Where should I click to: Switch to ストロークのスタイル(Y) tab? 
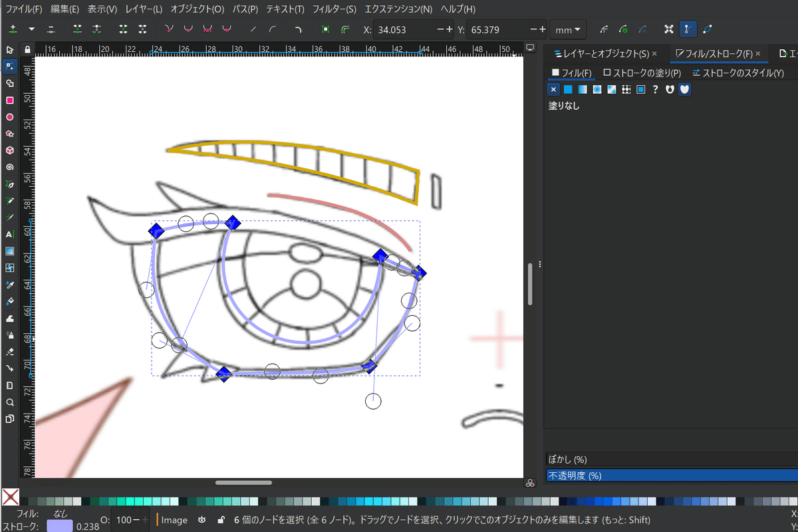point(739,72)
